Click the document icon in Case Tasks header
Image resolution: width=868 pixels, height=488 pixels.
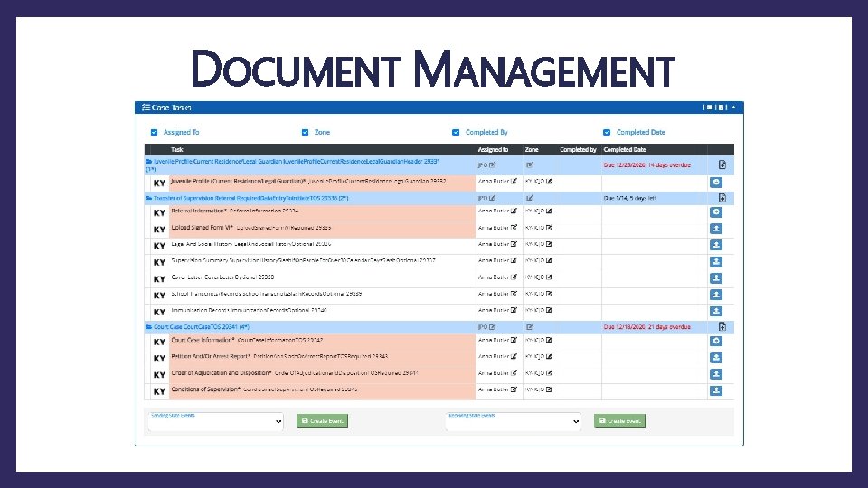coord(721,108)
